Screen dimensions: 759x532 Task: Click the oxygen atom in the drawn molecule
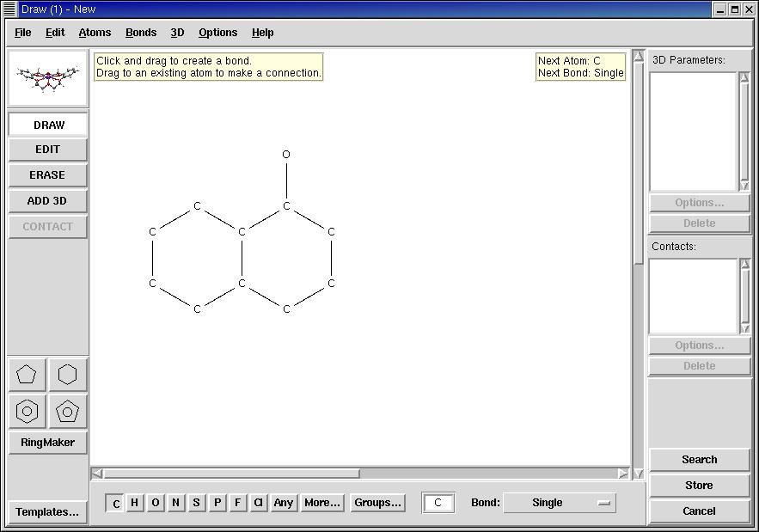(x=286, y=155)
